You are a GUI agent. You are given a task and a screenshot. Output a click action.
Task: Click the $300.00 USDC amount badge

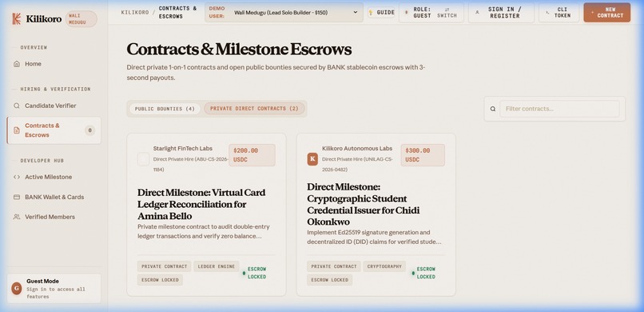[423, 155]
